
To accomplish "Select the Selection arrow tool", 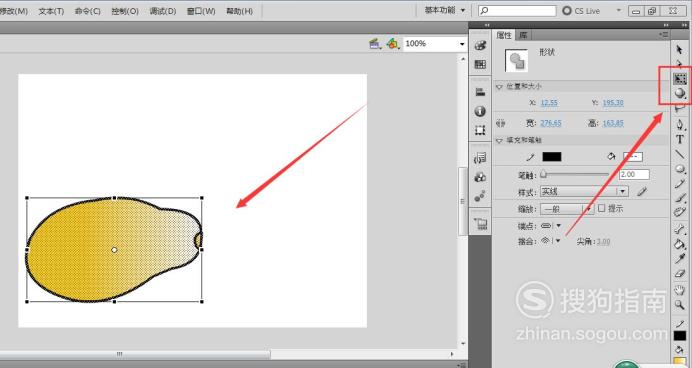I will 679,49.
